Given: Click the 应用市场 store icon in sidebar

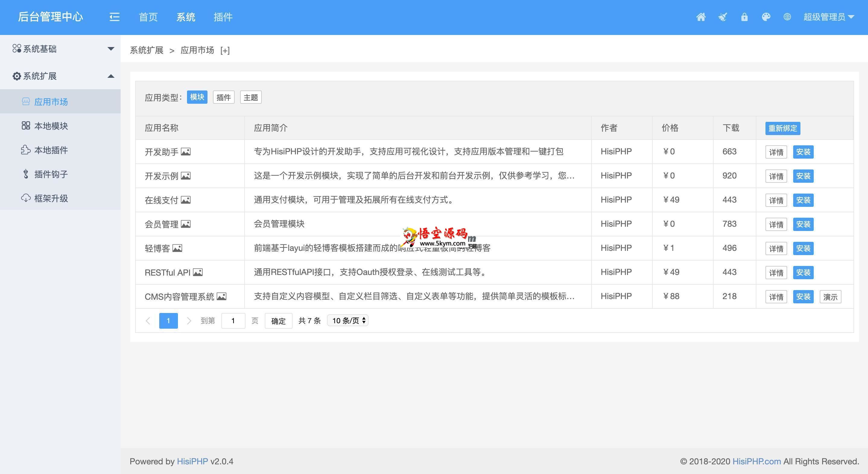Looking at the screenshot, I should pyautogui.click(x=26, y=101).
